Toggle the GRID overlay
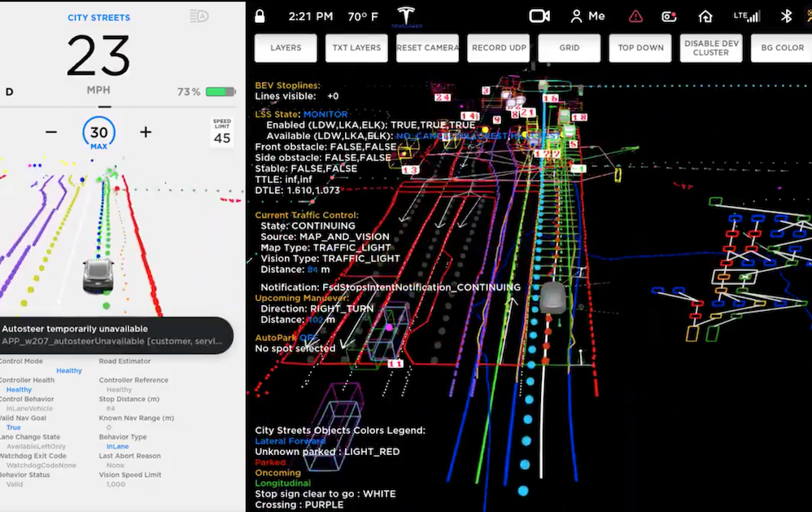Image resolution: width=812 pixels, height=512 pixels. click(569, 47)
